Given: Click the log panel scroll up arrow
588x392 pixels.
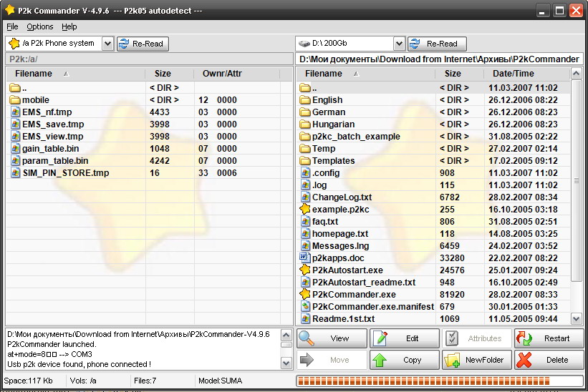Looking at the screenshot, I should (x=286, y=335).
